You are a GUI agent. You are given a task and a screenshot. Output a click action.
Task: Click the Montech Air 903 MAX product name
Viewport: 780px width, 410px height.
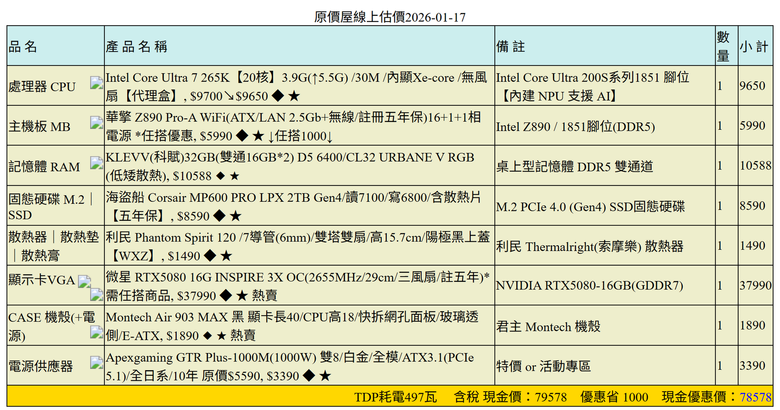pos(292,326)
